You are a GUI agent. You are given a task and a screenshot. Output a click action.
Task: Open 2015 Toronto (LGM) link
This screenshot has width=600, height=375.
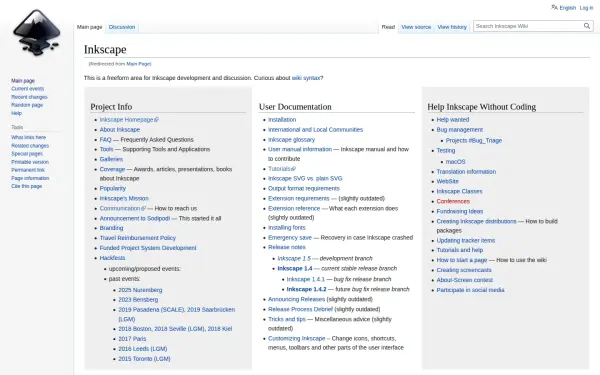pos(144,359)
